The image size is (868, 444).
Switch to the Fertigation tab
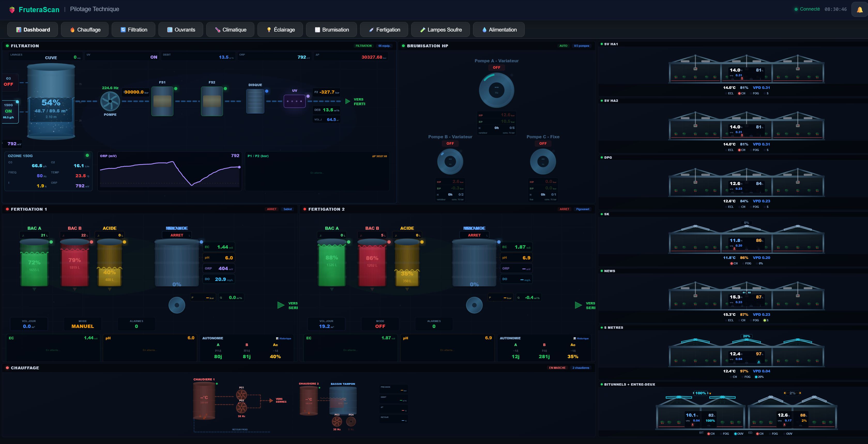[384, 30]
